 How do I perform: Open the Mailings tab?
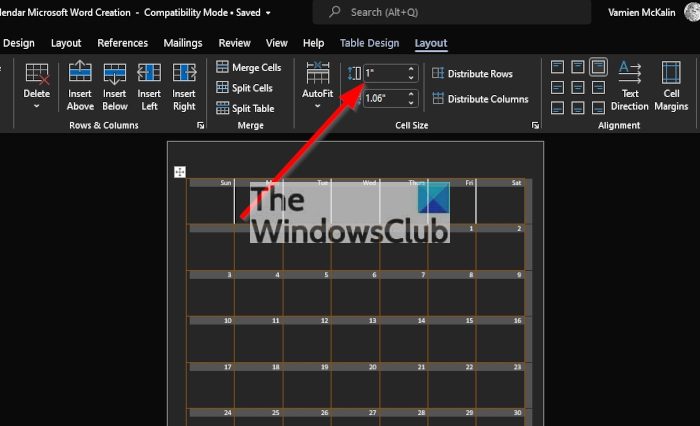coord(183,43)
